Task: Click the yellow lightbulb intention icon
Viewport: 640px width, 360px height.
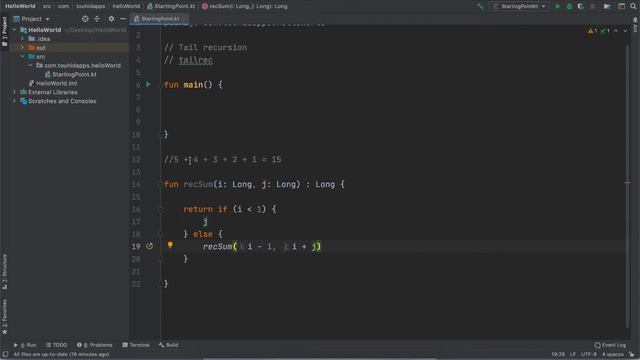Action: pos(170,245)
